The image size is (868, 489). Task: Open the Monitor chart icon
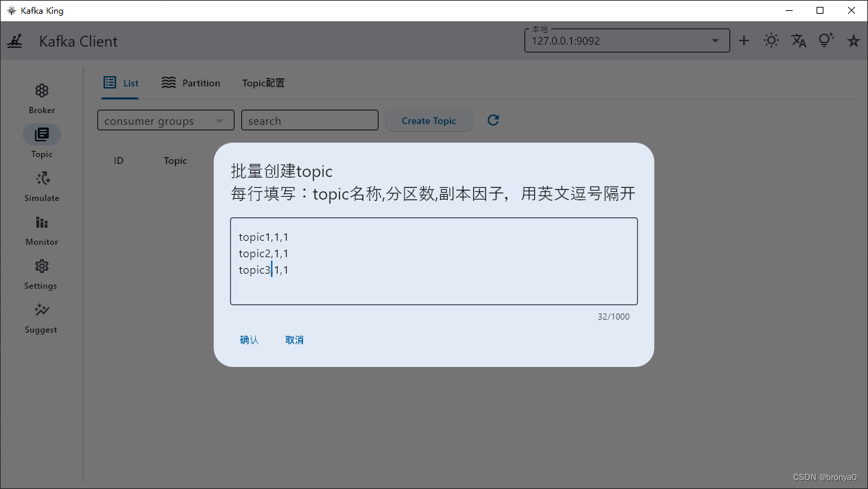click(42, 222)
